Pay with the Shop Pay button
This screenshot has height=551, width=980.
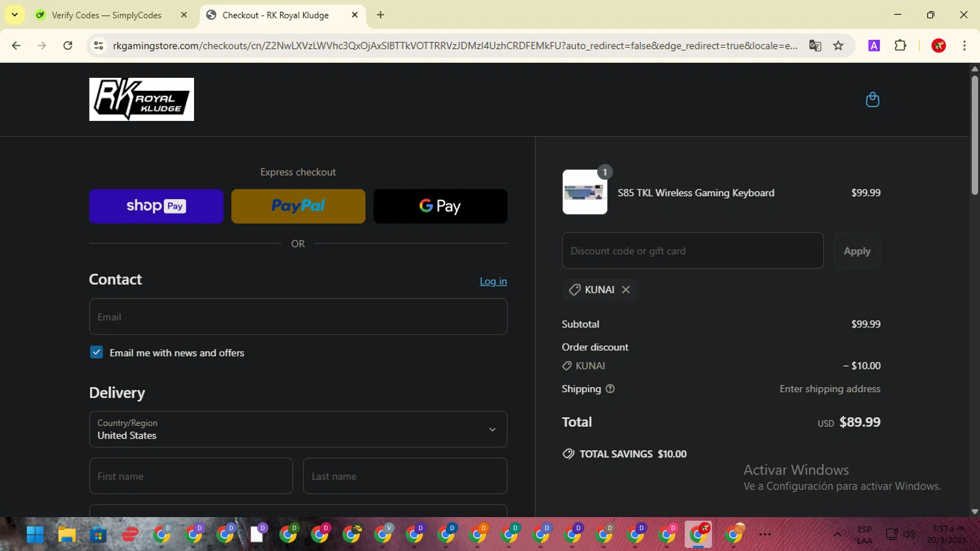point(156,207)
